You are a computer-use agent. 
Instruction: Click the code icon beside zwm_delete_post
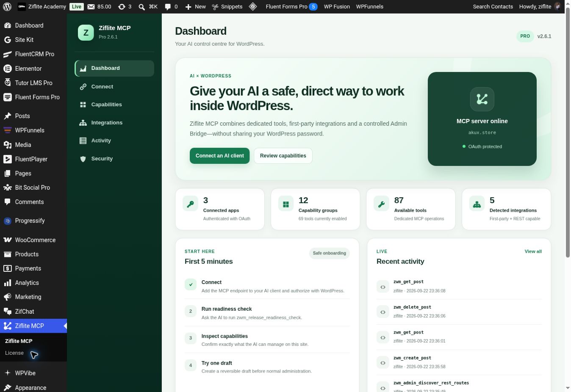(x=383, y=312)
